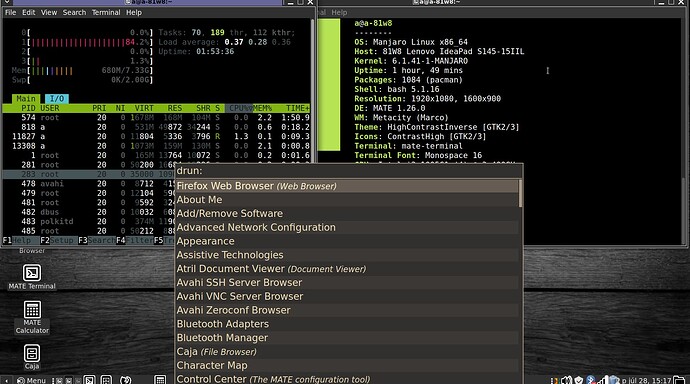690x384 pixels.
Task: Select Caja (File Browser) entry
Action: pyautogui.click(x=347, y=352)
